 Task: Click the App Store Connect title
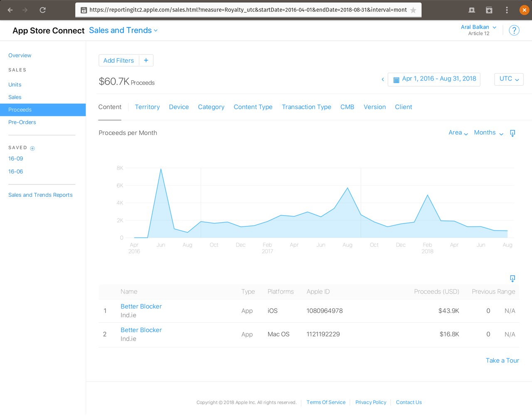click(x=49, y=31)
